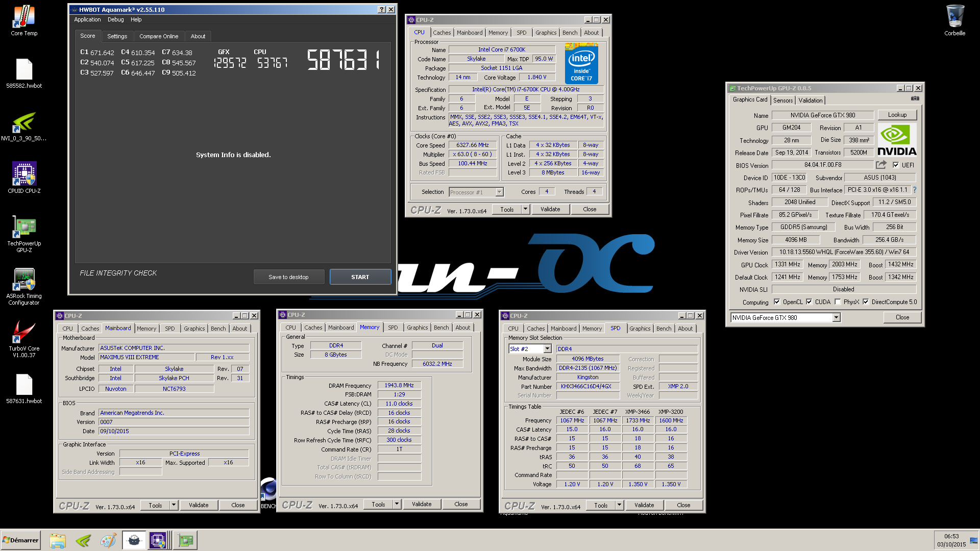Open About tab in Aquamark window

pos(198,36)
